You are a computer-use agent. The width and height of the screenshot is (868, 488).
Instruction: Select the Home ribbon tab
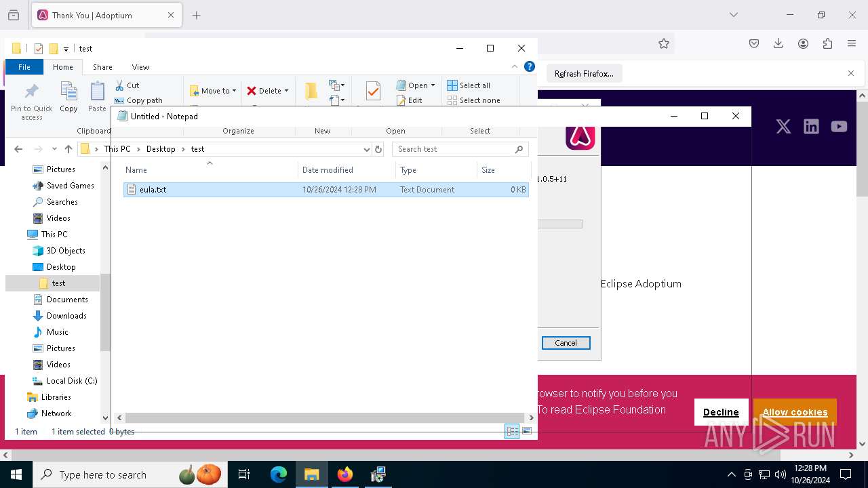coord(62,67)
